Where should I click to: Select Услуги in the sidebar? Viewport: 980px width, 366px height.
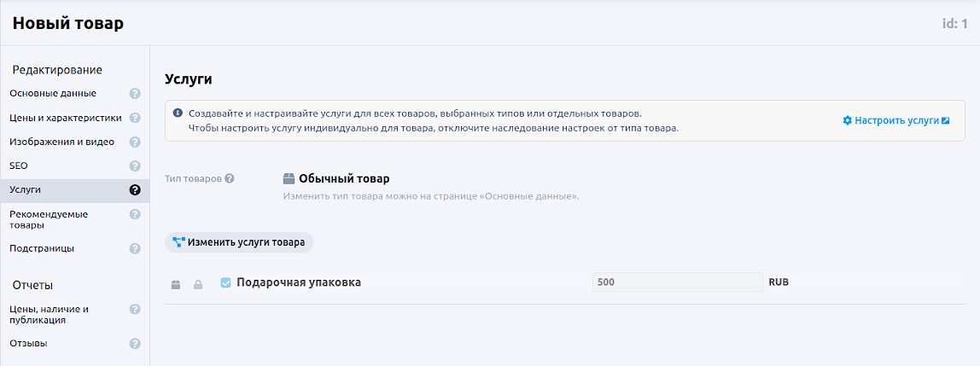[x=26, y=189]
